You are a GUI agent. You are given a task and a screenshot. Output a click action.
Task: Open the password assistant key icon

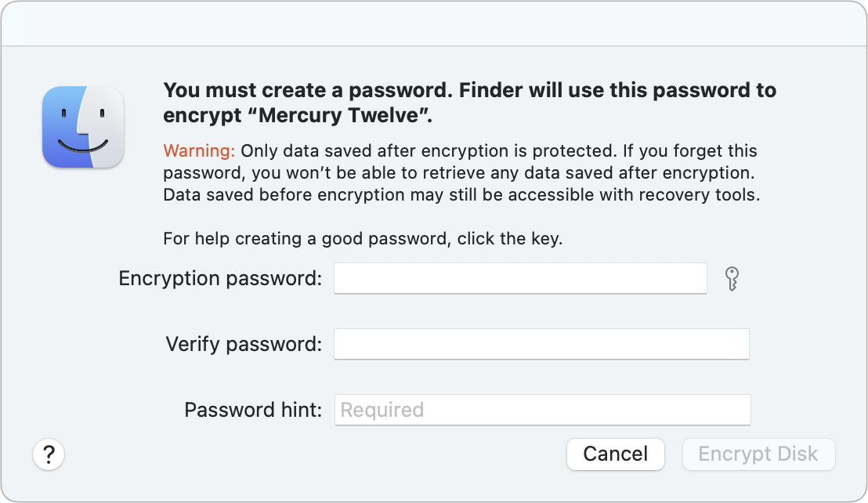click(732, 278)
